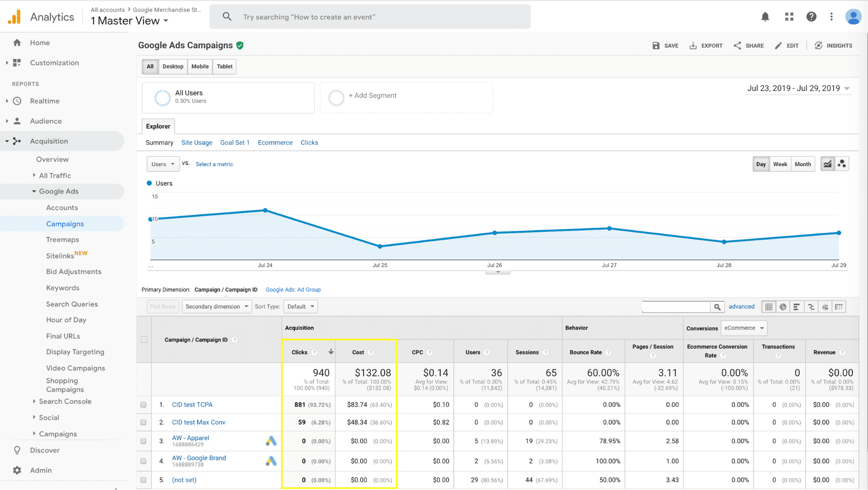The image size is (868, 490).
Task: Select the data table view icon
Action: click(769, 307)
